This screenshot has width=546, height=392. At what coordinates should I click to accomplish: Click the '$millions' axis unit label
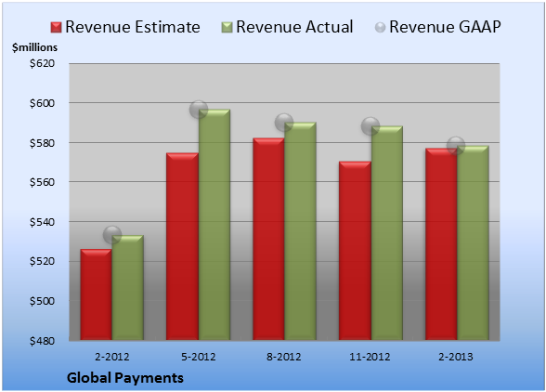click(x=34, y=47)
